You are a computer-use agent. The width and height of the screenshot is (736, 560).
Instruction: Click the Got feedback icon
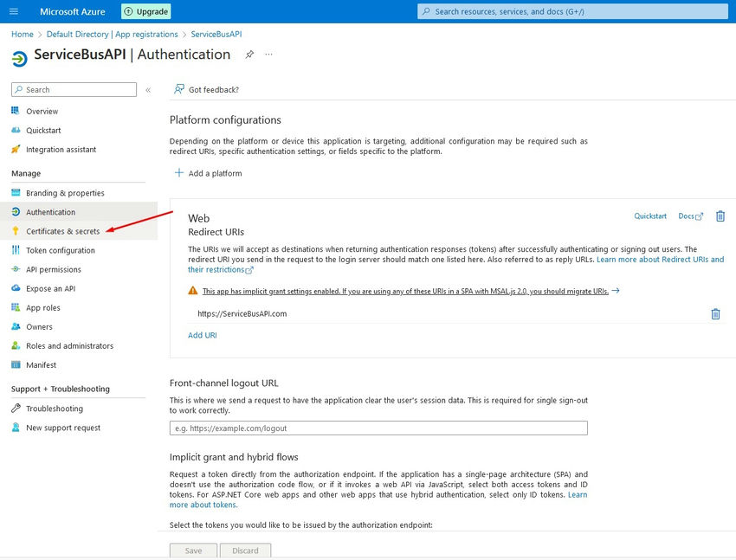(179, 89)
